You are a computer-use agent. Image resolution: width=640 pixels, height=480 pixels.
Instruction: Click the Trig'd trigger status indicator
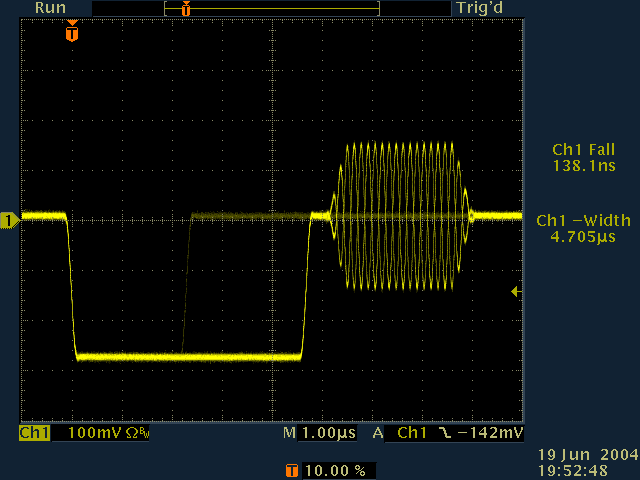478,8
